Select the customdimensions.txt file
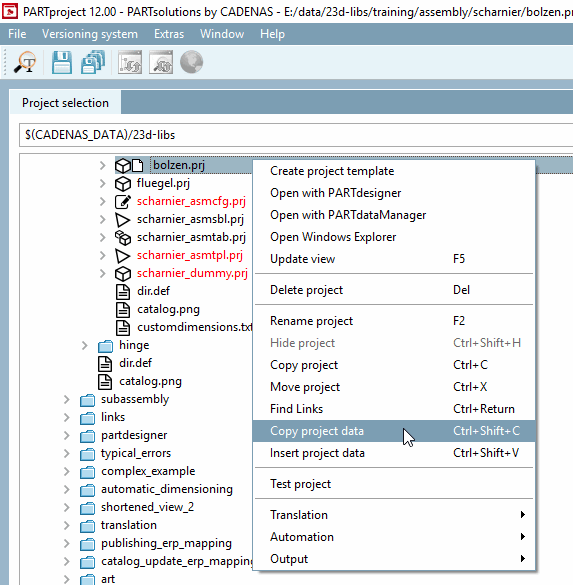 [x=194, y=327]
